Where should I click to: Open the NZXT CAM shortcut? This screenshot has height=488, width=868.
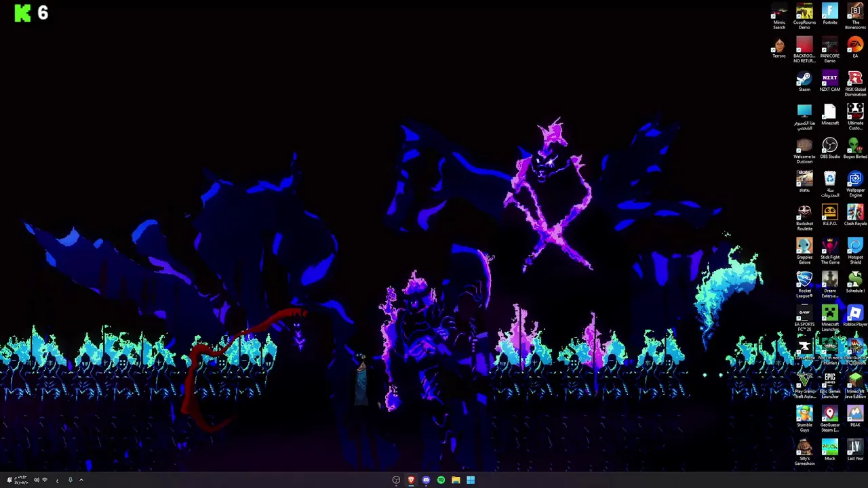click(830, 81)
